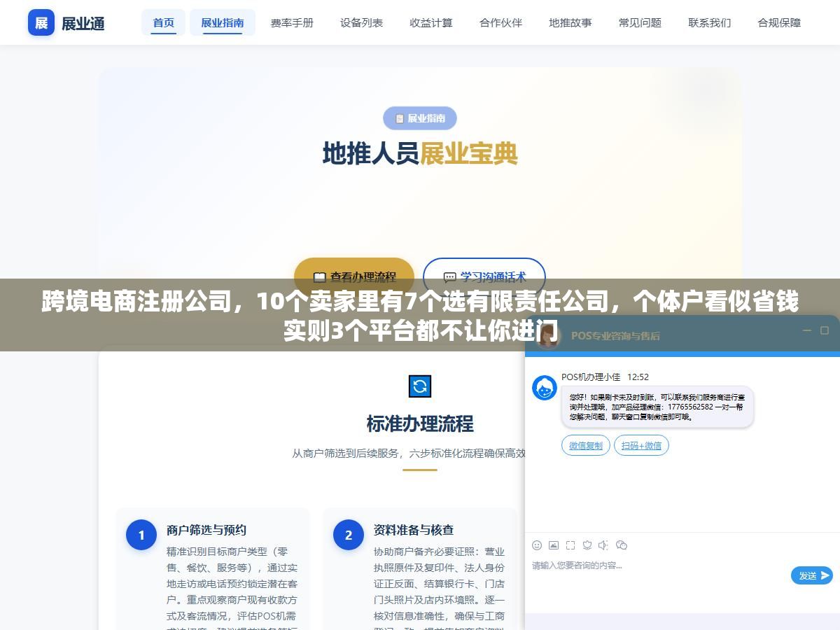Image resolution: width=840 pixels, height=630 pixels.
Task: Open the rating icon in the chat toolbar
Action: point(587,545)
